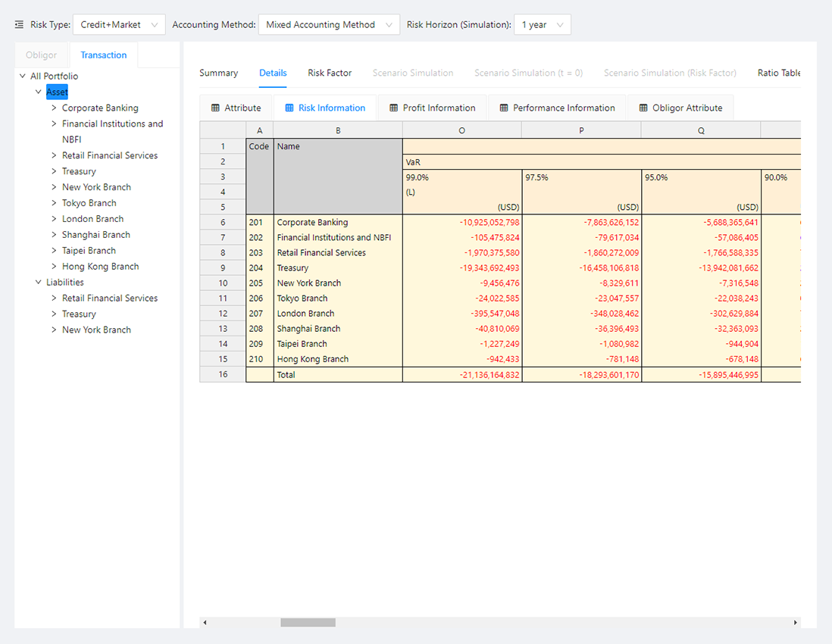Viewport: 832px width, 644px height.
Task: Switch to the Risk Factor tab
Action: [330, 73]
